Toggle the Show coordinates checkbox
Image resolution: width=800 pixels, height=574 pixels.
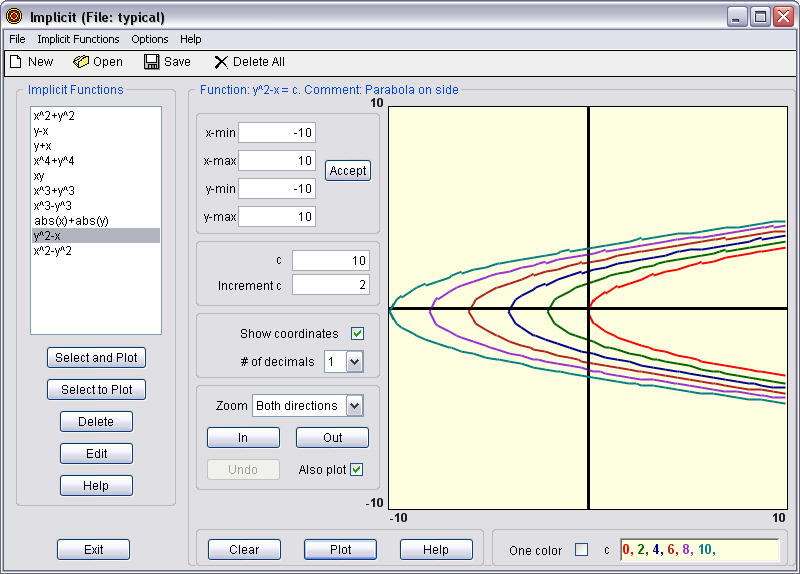click(x=357, y=334)
